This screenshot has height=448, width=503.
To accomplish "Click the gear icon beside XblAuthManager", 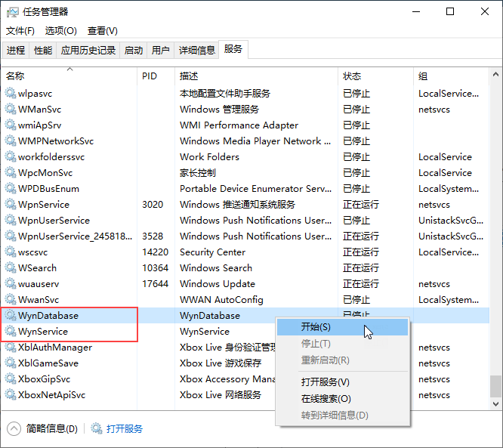I will (11, 348).
